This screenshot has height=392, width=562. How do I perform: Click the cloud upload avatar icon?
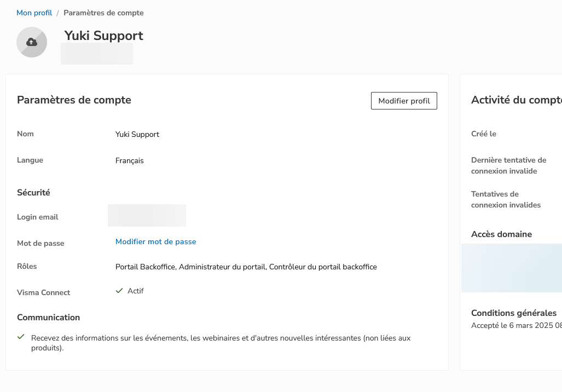coord(32,42)
